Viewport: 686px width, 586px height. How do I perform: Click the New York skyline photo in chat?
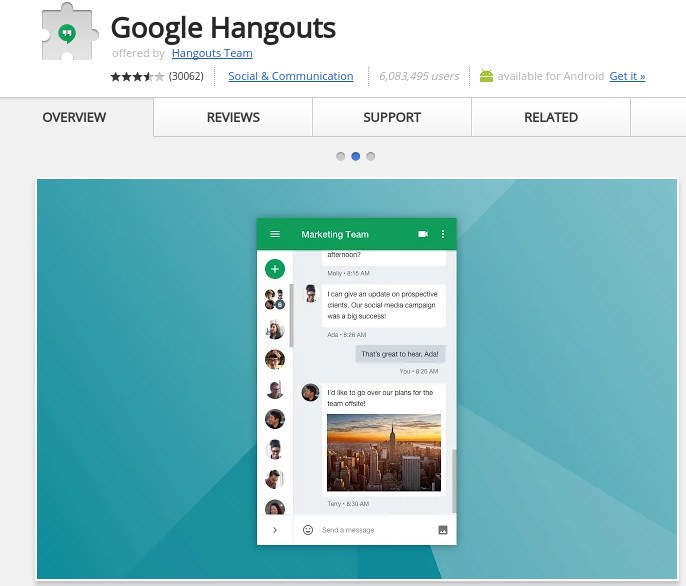click(x=384, y=453)
